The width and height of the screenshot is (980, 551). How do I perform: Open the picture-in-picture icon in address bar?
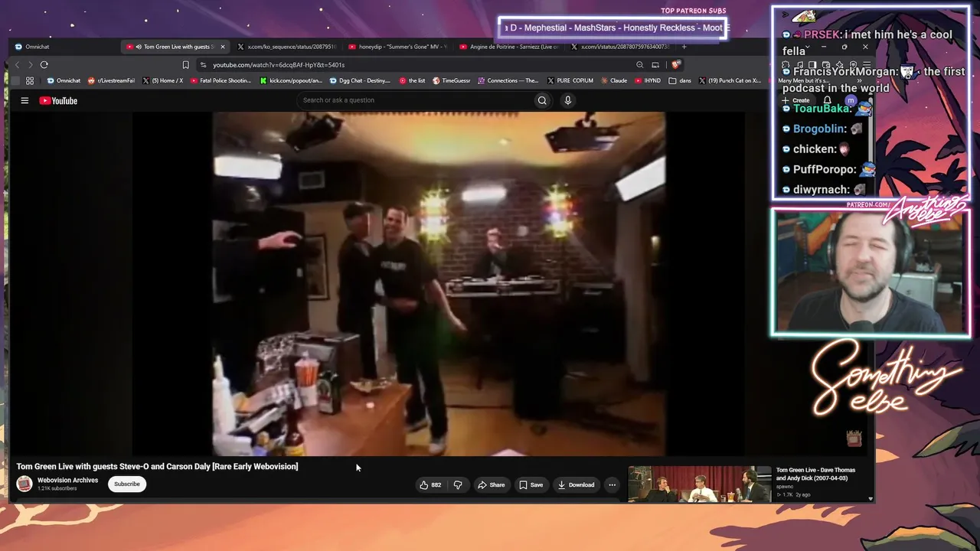tap(655, 65)
